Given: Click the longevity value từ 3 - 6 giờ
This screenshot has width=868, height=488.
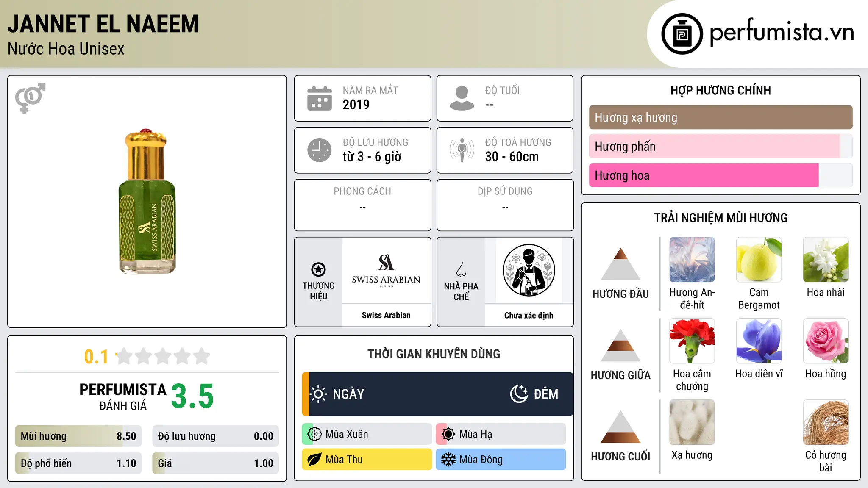Looking at the screenshot, I should [372, 157].
